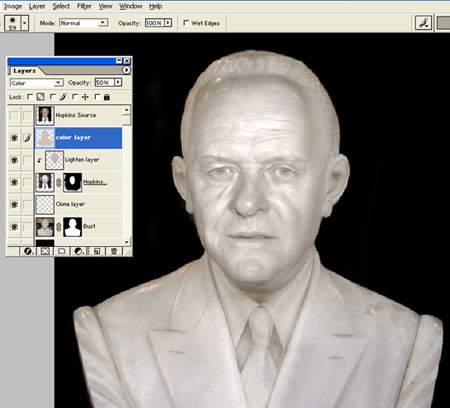
Task: Hide the Clone layer
Action: coord(14,204)
